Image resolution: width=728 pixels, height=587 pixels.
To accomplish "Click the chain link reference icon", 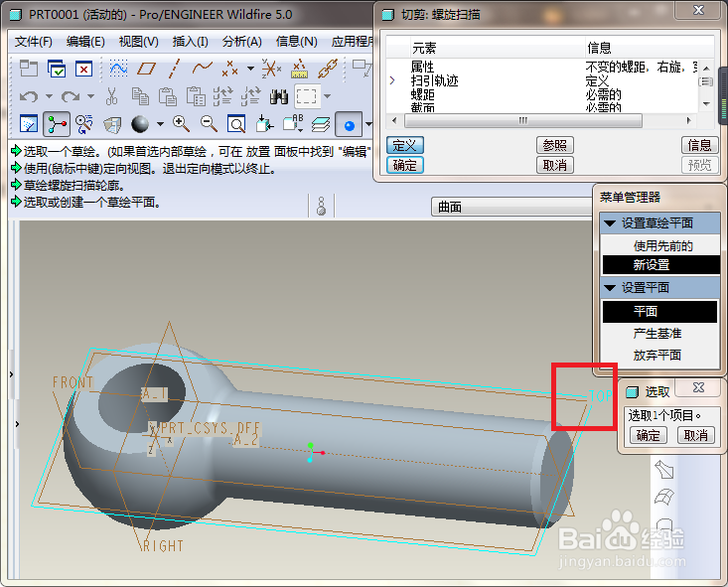I will [328, 69].
